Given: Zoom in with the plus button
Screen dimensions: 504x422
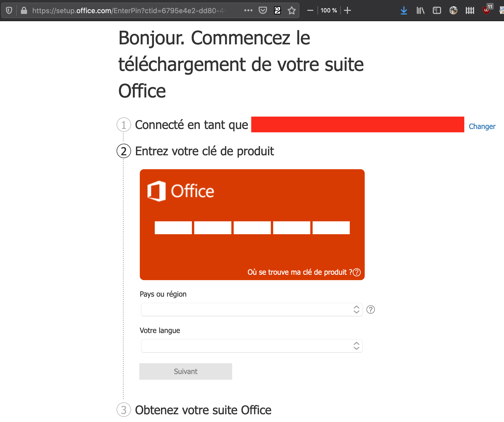Looking at the screenshot, I should coord(347,10).
